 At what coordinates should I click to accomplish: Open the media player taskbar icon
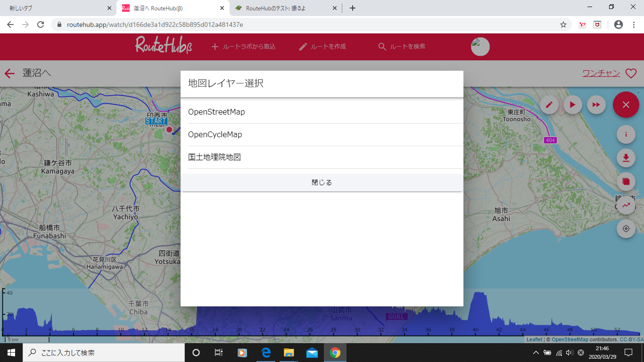click(242, 353)
